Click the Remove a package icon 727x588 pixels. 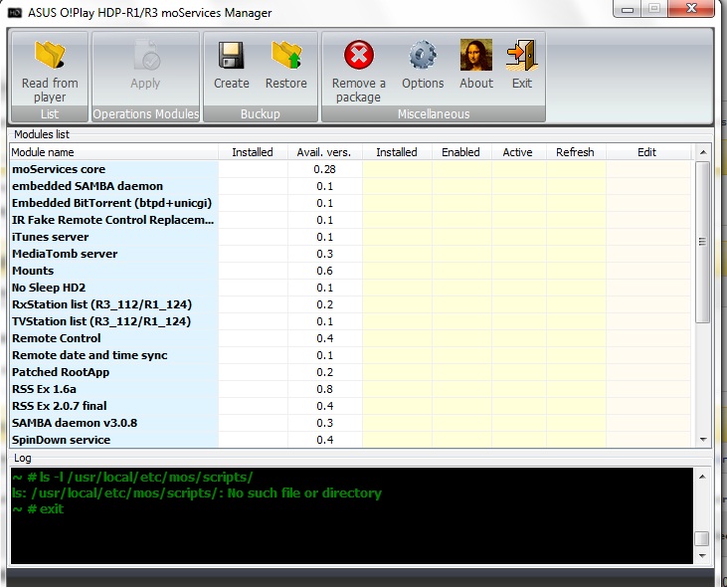click(358, 56)
